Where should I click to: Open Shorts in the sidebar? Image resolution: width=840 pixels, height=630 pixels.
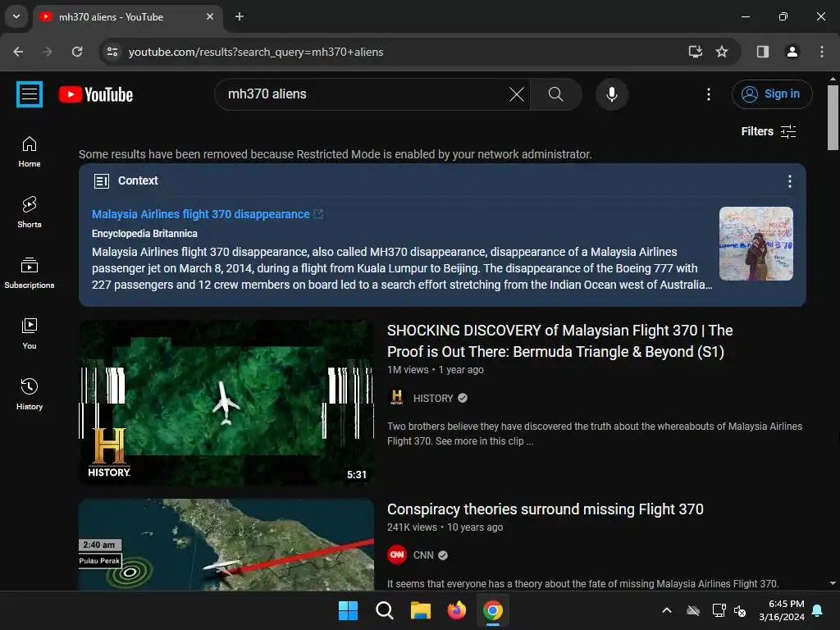pos(30,212)
